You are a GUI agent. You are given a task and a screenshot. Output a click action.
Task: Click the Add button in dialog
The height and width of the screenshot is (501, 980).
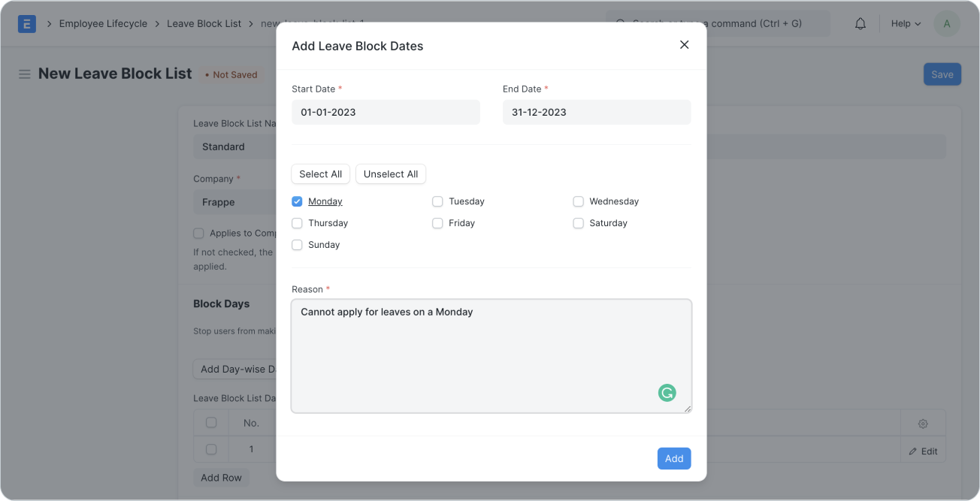point(674,458)
